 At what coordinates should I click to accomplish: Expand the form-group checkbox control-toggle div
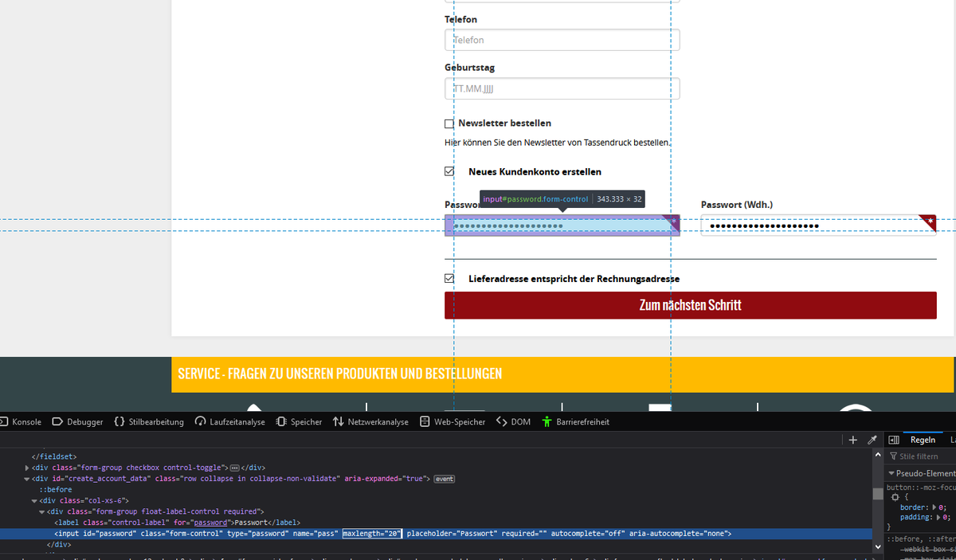27,468
